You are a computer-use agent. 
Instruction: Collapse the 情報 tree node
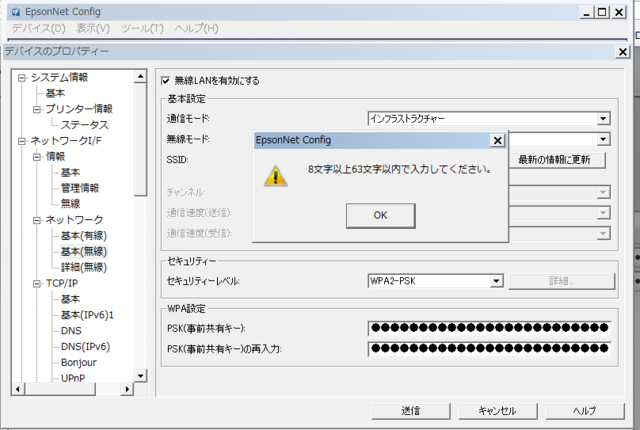tap(37, 157)
